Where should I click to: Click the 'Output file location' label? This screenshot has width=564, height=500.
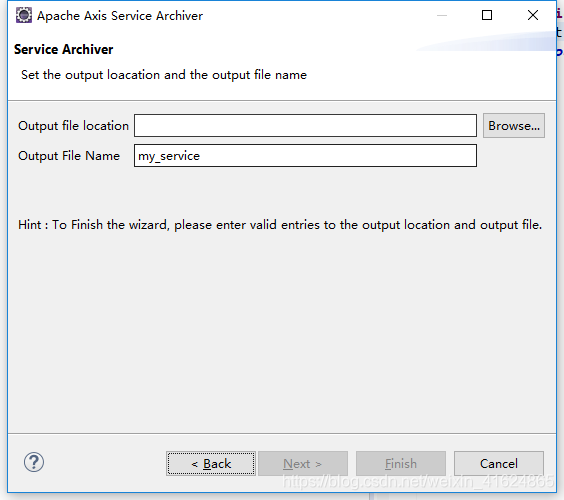pyautogui.click(x=73, y=126)
